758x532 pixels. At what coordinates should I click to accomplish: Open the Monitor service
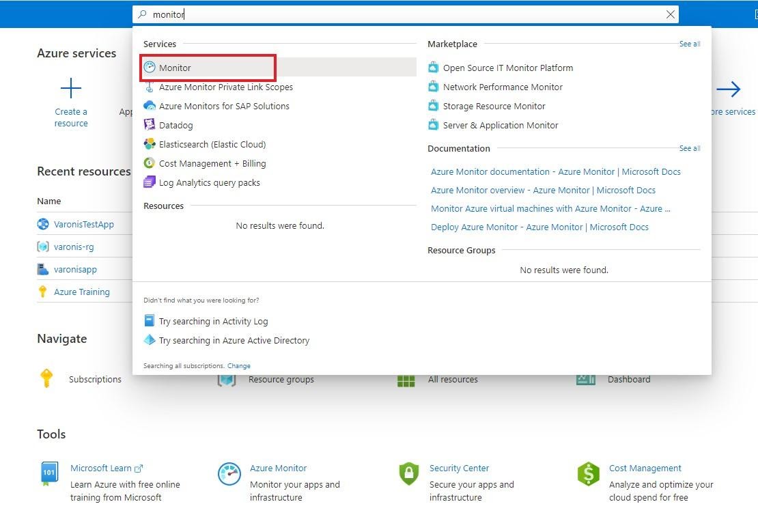[x=176, y=68]
